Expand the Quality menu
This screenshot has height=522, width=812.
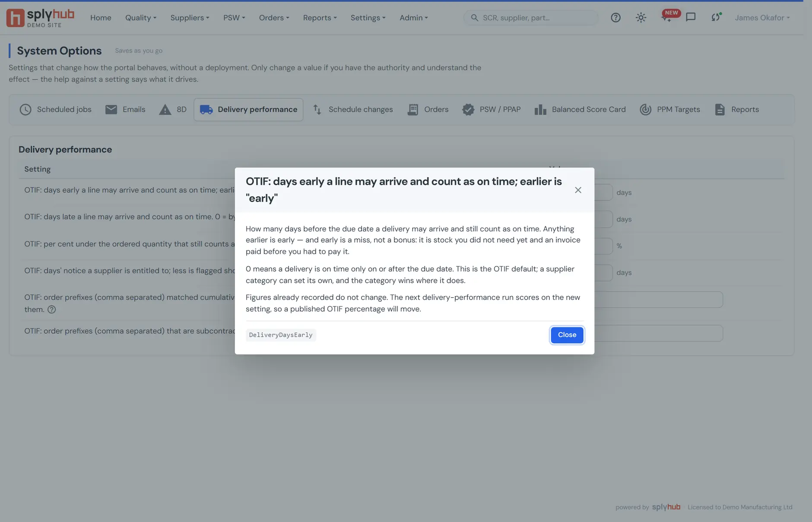click(140, 18)
